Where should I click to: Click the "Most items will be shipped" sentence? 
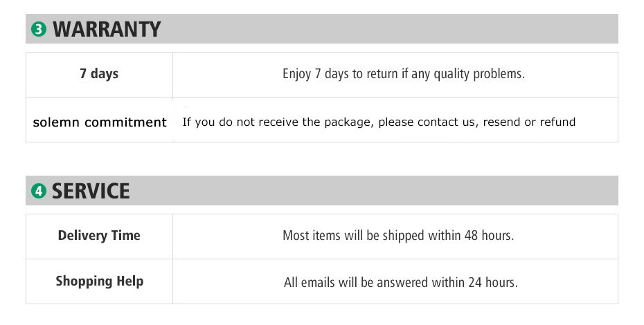[x=398, y=236]
